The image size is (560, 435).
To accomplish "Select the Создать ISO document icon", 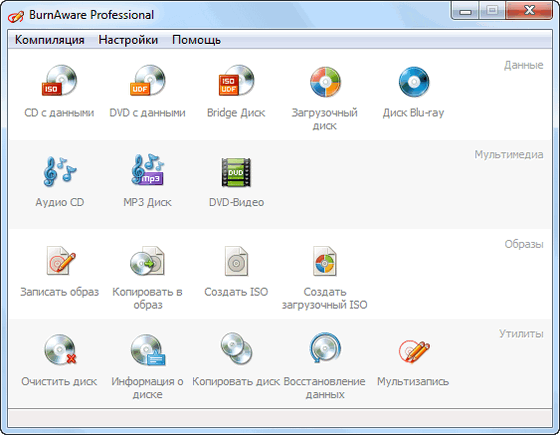I will pos(236,261).
